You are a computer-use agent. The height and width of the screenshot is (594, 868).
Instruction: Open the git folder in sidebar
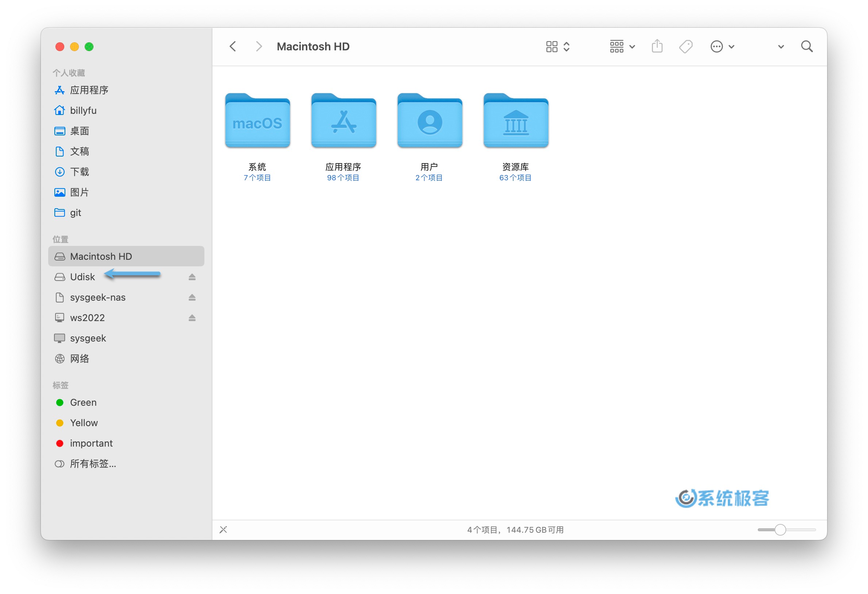click(126, 212)
